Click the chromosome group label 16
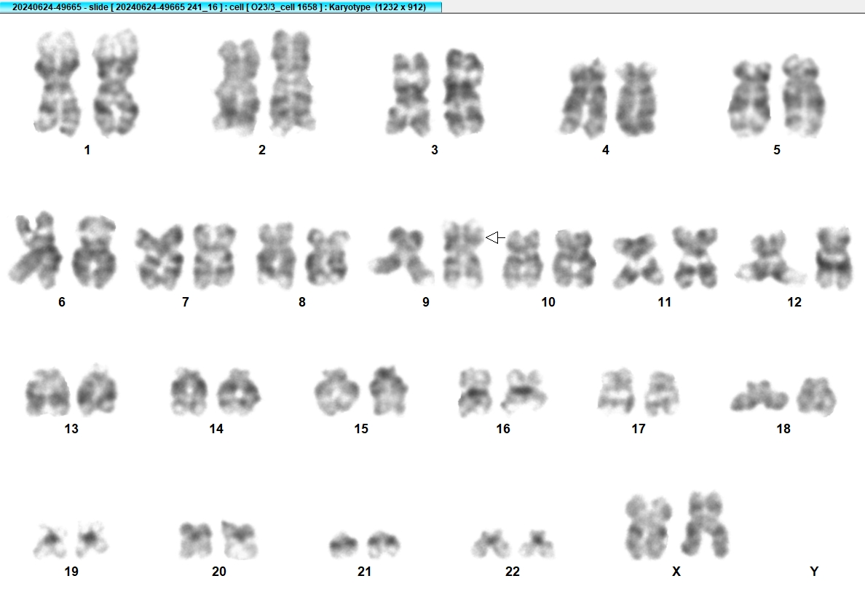The height and width of the screenshot is (616, 865). 503,429
